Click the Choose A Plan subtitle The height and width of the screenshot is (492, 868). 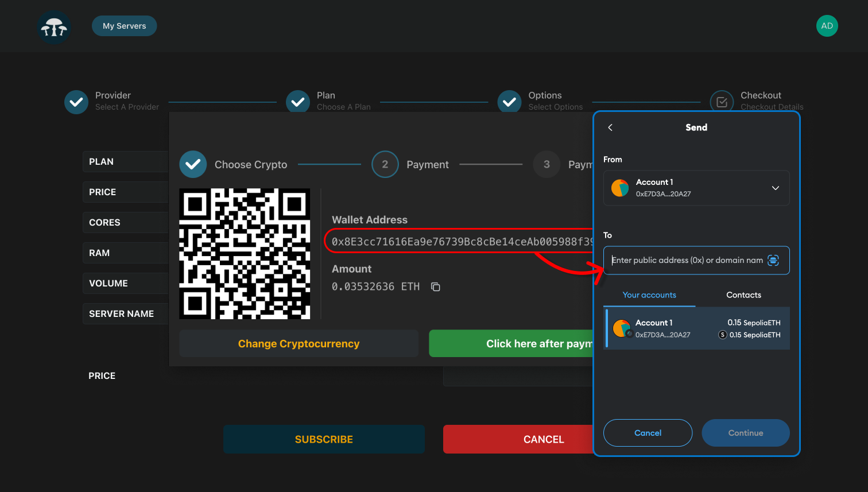click(x=344, y=107)
